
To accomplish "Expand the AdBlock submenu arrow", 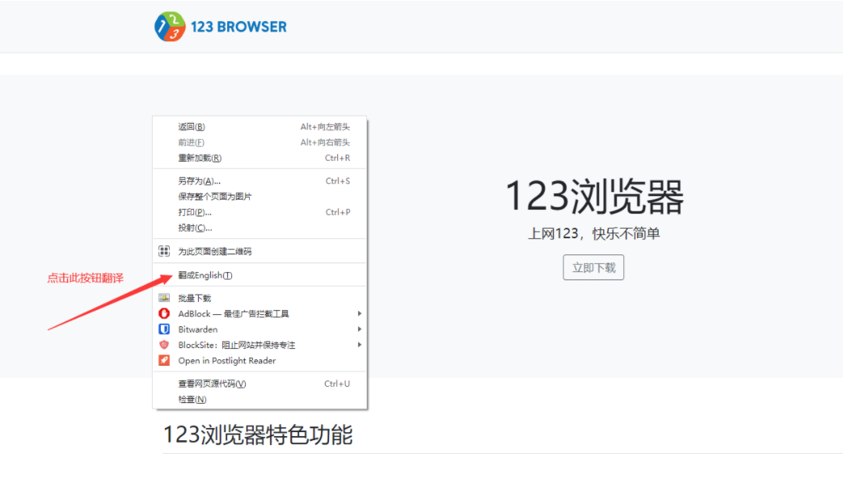I will pyautogui.click(x=359, y=313).
